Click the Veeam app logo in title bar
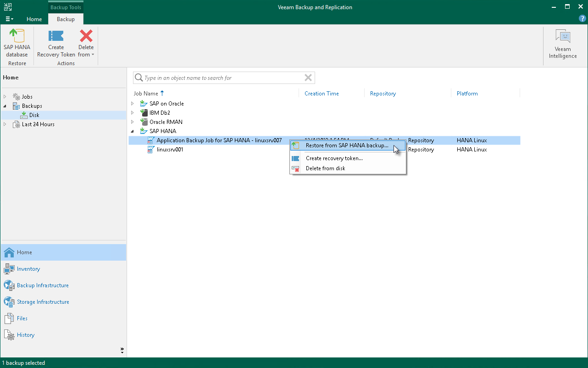This screenshot has width=588, height=368. click(x=8, y=7)
